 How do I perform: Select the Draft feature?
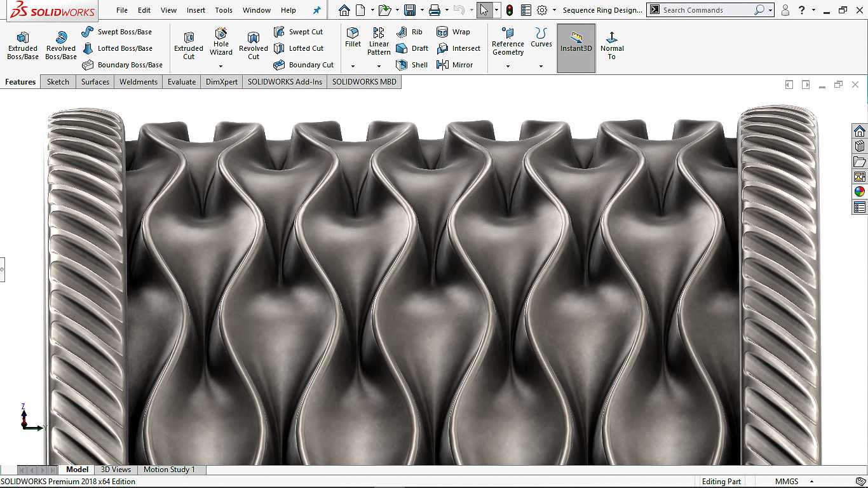click(x=412, y=48)
